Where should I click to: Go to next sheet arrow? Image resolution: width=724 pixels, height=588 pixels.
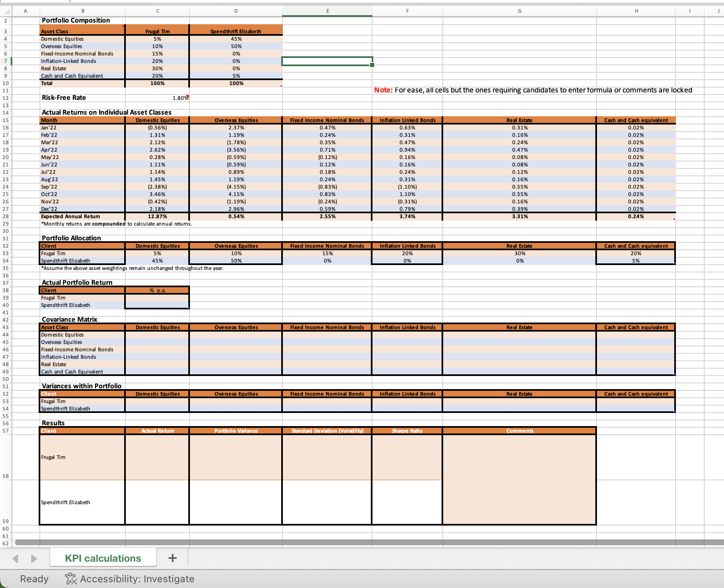click(34, 558)
